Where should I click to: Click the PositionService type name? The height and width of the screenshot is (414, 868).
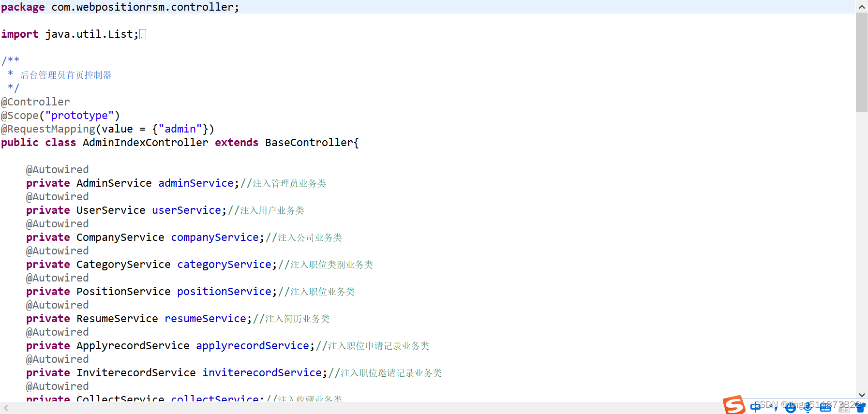[x=123, y=292]
